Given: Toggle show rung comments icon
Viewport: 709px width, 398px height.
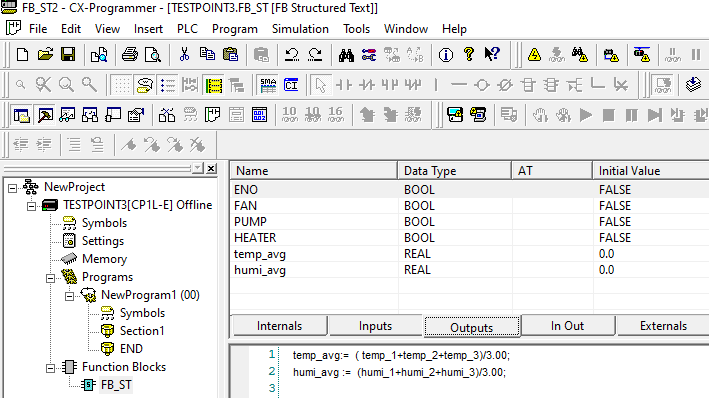Looking at the screenshot, I should point(145,85).
